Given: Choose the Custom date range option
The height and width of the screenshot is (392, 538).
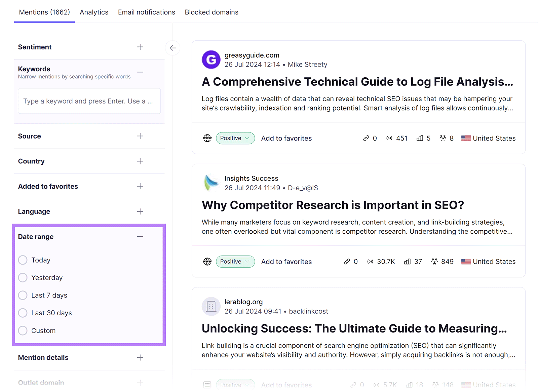Looking at the screenshot, I should click(23, 331).
